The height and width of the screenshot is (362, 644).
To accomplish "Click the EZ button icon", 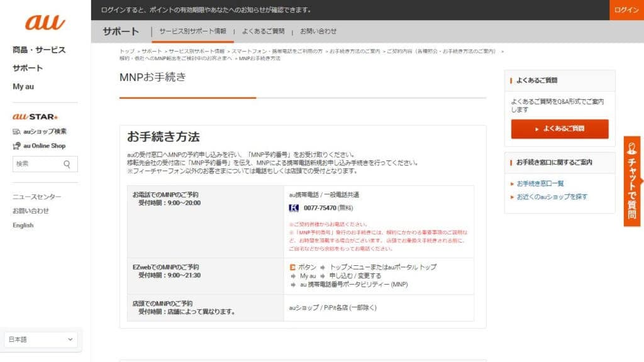I will 292,267.
